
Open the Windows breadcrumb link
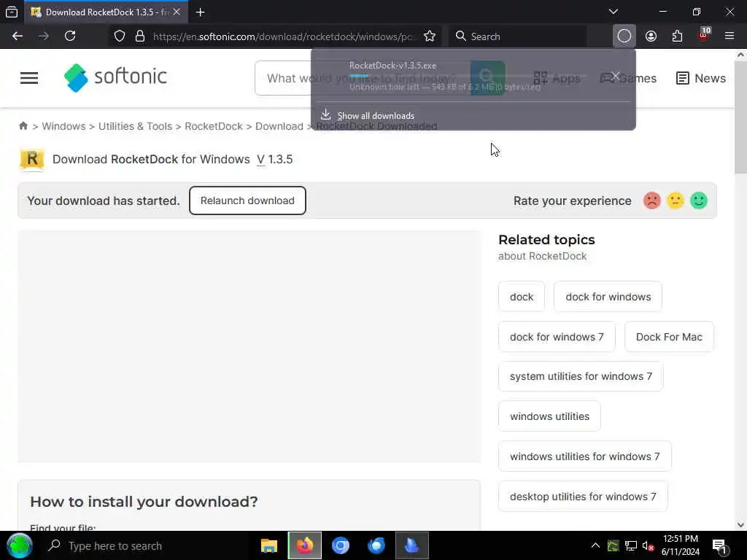click(x=63, y=126)
